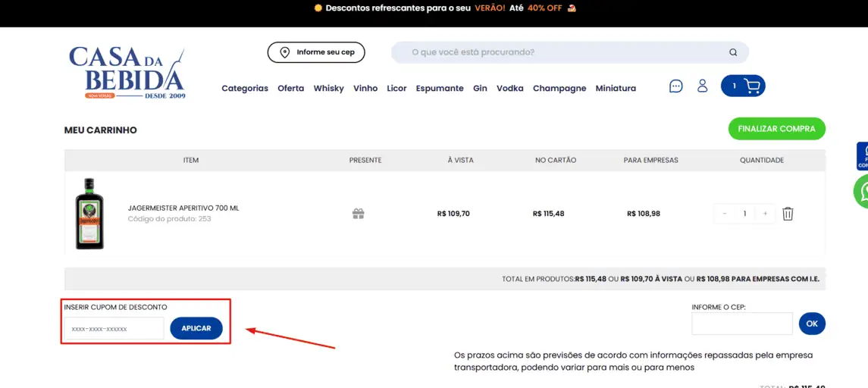Open the Vinho category
Image resolution: width=868 pixels, height=388 pixels.
click(x=365, y=88)
